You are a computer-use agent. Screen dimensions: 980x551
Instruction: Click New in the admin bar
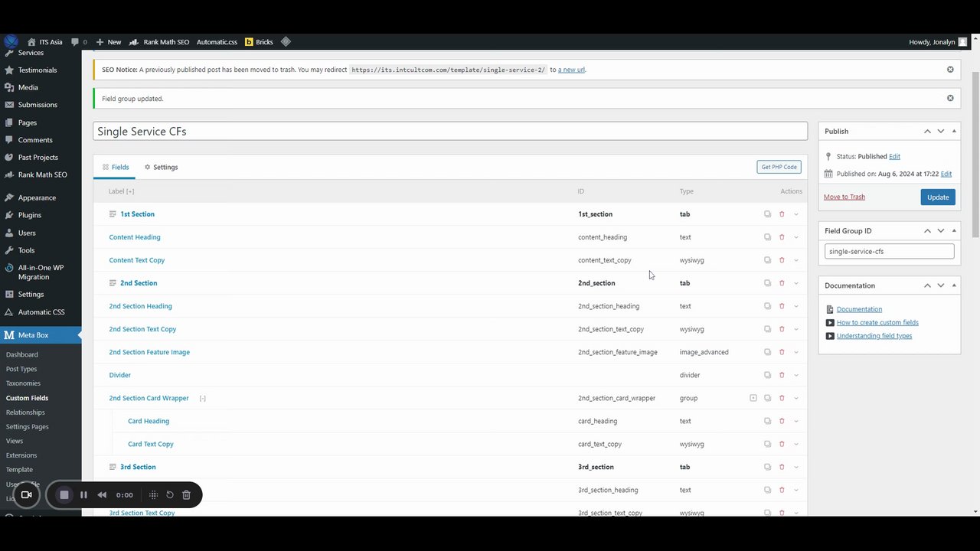point(109,42)
